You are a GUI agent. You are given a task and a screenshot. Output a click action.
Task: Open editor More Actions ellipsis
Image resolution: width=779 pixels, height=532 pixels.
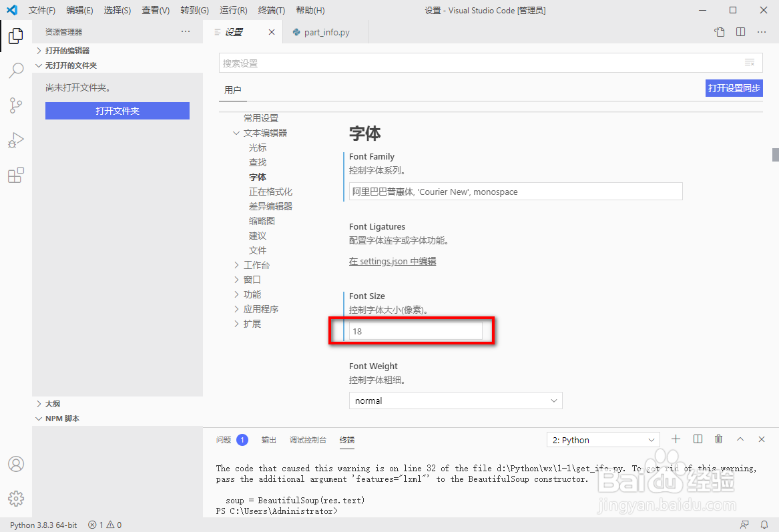762,32
